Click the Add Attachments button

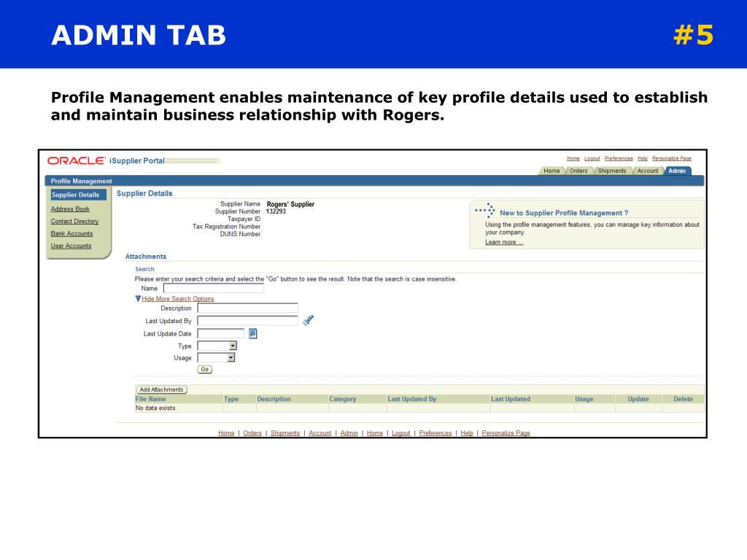pos(161,389)
